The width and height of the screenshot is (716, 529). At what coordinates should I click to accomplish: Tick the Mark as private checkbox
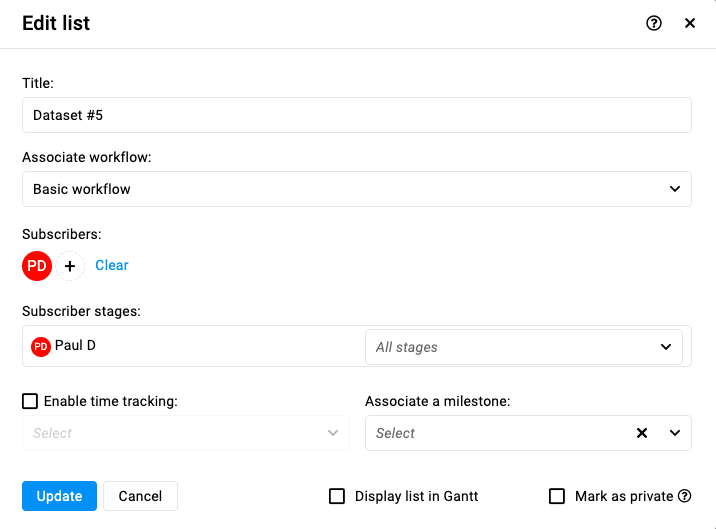click(x=557, y=496)
